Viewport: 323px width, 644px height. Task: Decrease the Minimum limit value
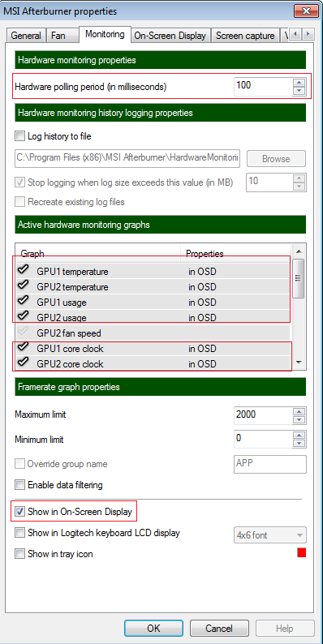(299, 443)
